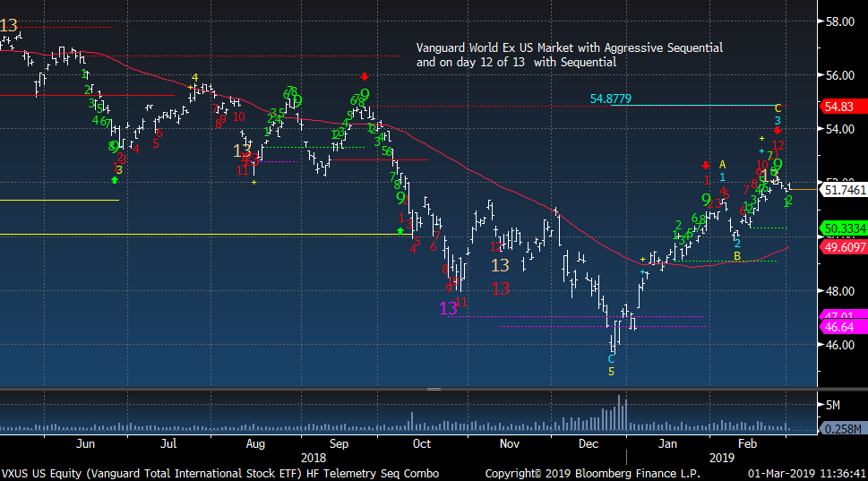The height and width of the screenshot is (481, 868).
Task: Click the 48.00 price axis label
Action: [x=839, y=291]
